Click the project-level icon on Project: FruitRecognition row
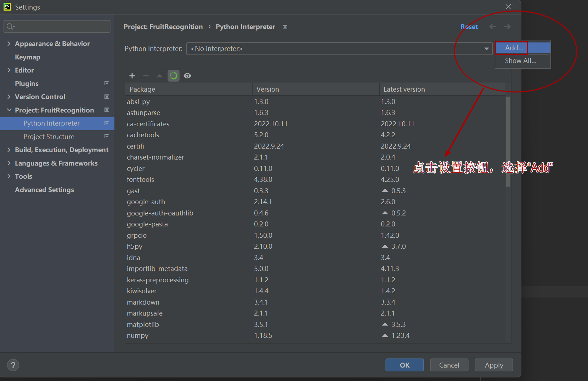588x381 pixels. click(x=107, y=110)
